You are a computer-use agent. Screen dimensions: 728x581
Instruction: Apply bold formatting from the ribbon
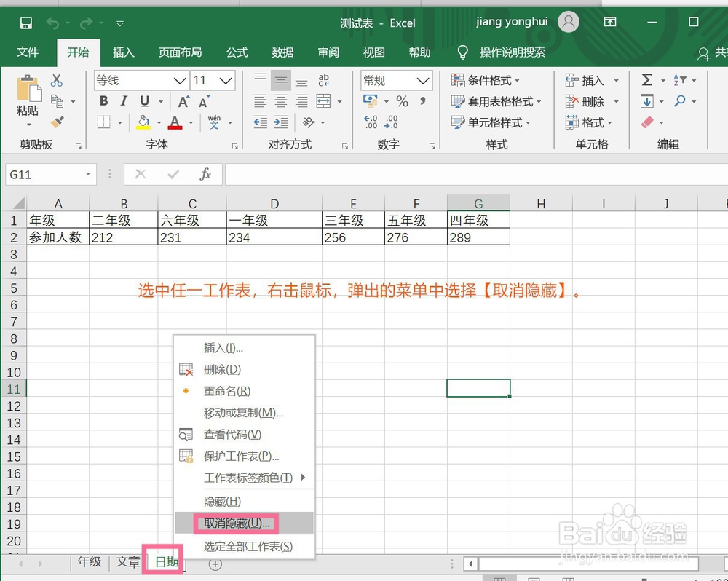(x=103, y=101)
